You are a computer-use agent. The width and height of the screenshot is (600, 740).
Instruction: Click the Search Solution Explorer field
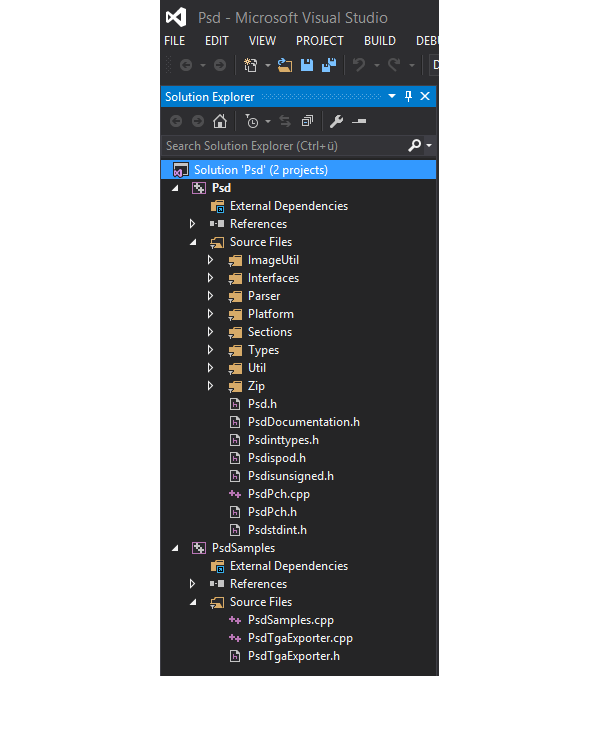click(283, 145)
